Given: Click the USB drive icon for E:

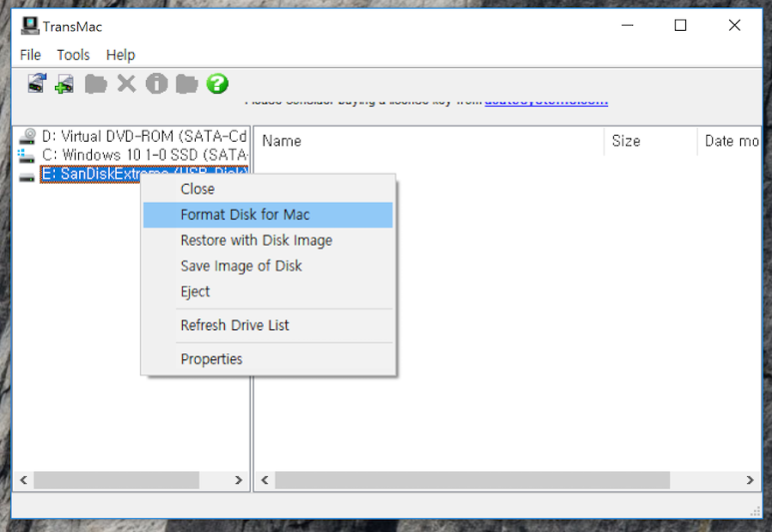Looking at the screenshot, I should point(27,177).
